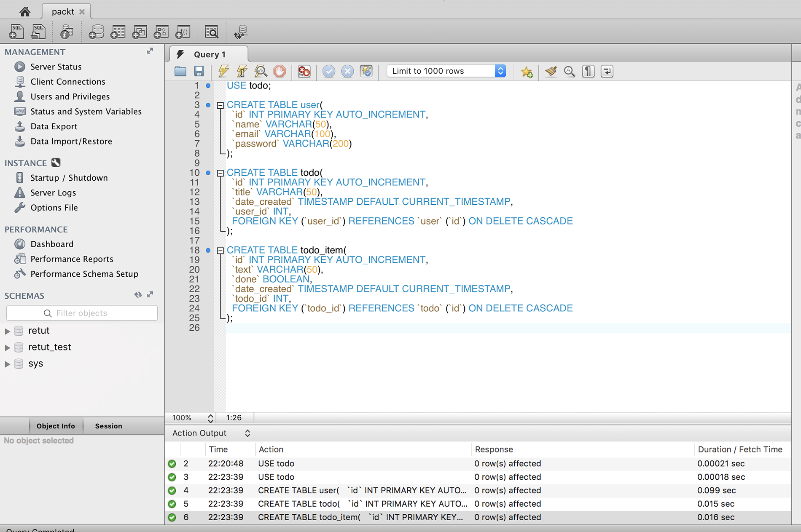Save the script with the floppy disk icon
Image resolution: width=801 pixels, height=532 pixels.
coord(199,71)
